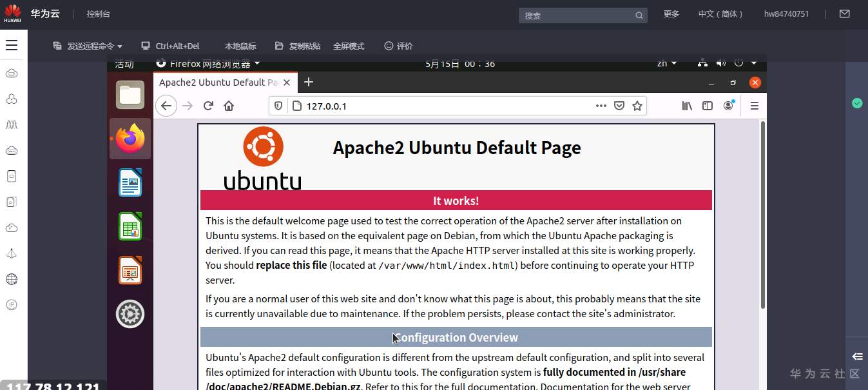Click the three-circle cluster sidebar icon
Viewport: 868px width, 390px height.
(x=12, y=99)
